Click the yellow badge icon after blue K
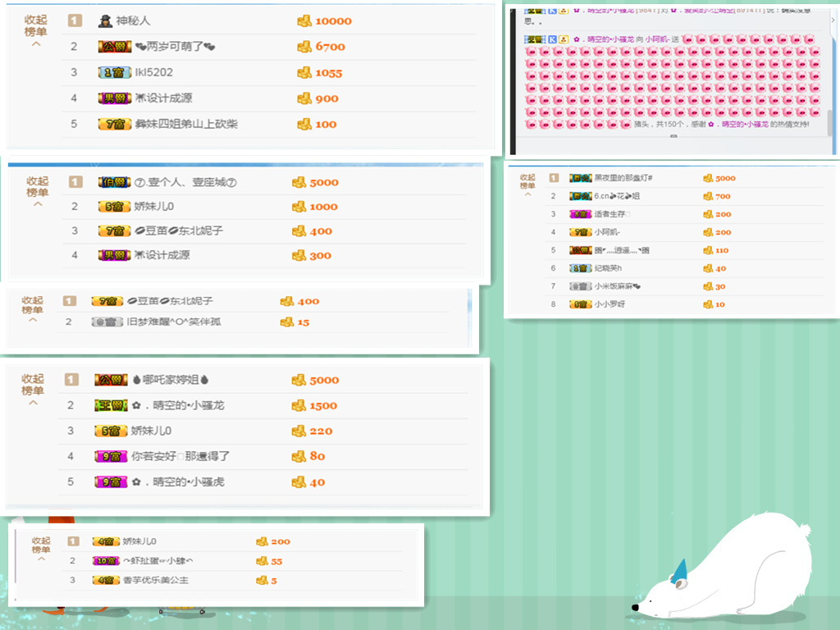This screenshot has height=630, width=840. click(x=563, y=39)
